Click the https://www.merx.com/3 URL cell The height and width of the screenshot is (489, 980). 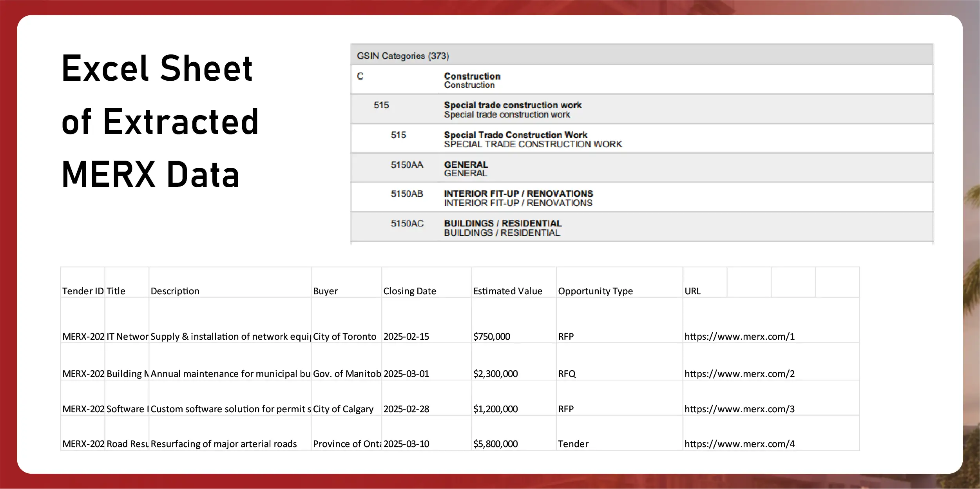click(739, 409)
